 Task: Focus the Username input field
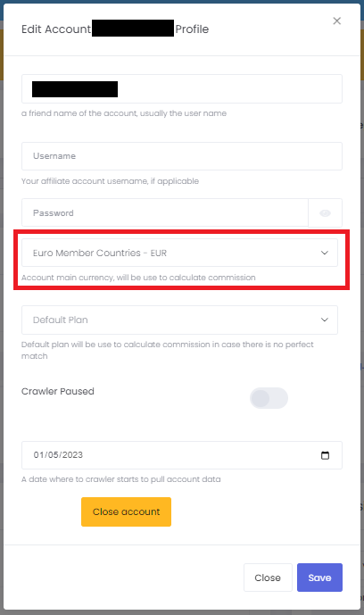182,156
